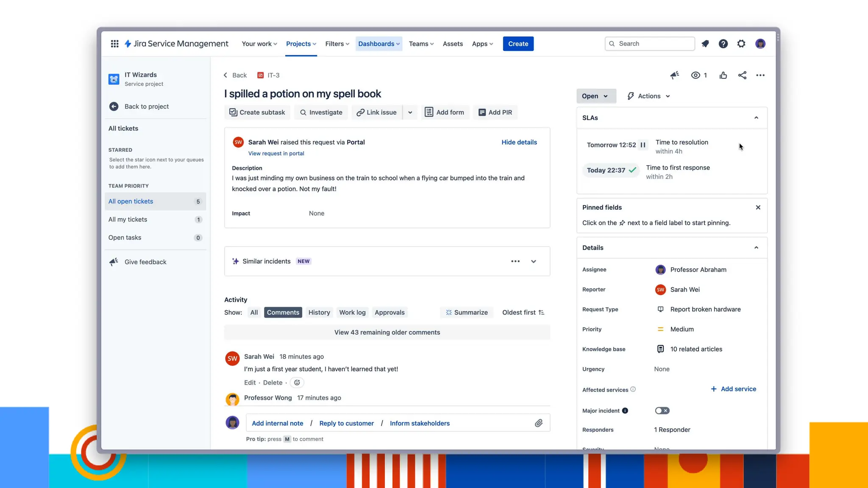Collapse the SLAs panel
868x488 pixels.
pos(756,118)
